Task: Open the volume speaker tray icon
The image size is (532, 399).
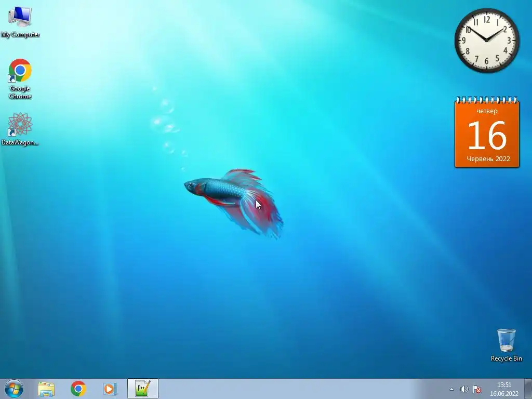Action: pos(464,389)
